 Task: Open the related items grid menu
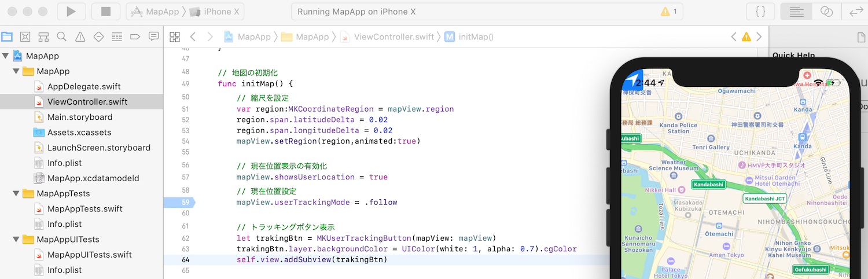click(x=175, y=37)
